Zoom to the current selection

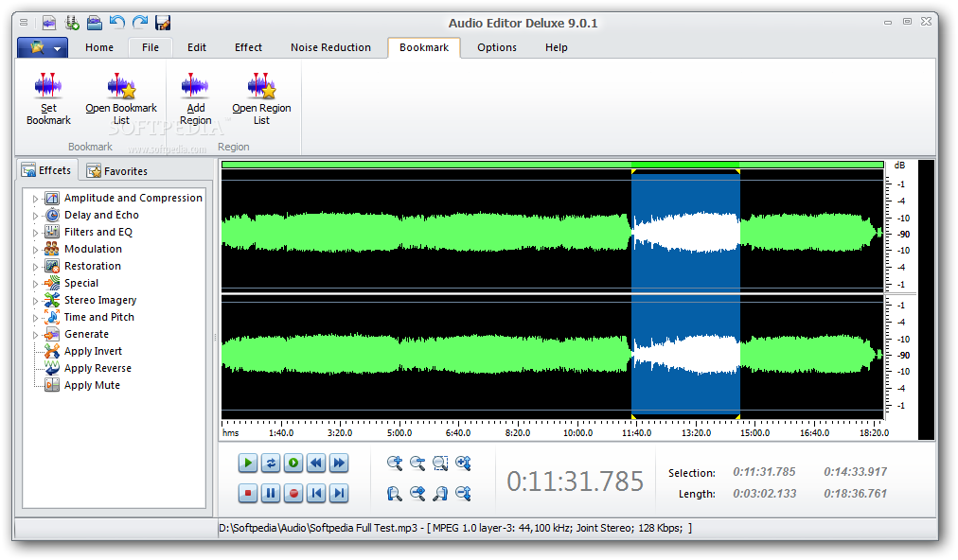pos(440,463)
